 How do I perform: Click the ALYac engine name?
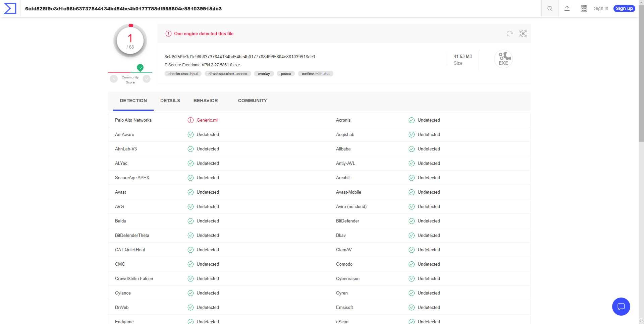pyautogui.click(x=121, y=163)
